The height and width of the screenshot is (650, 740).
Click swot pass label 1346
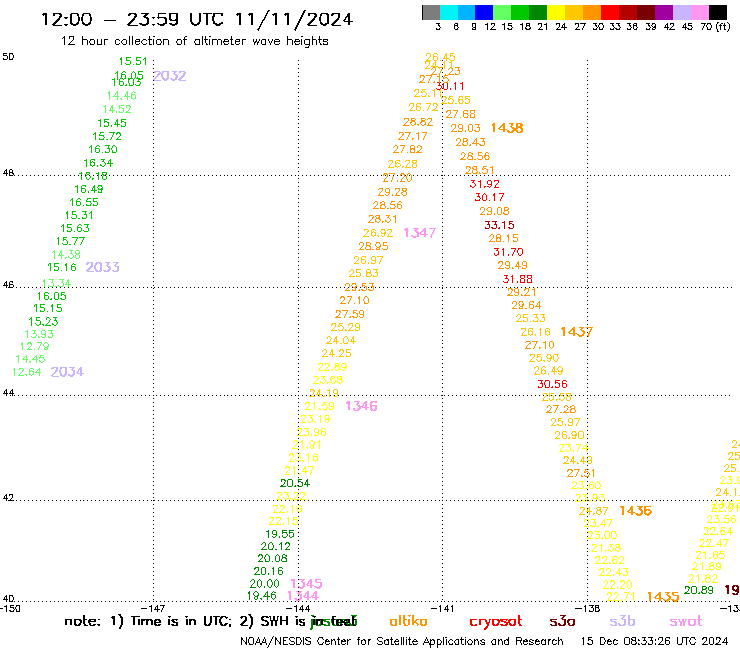(x=361, y=406)
